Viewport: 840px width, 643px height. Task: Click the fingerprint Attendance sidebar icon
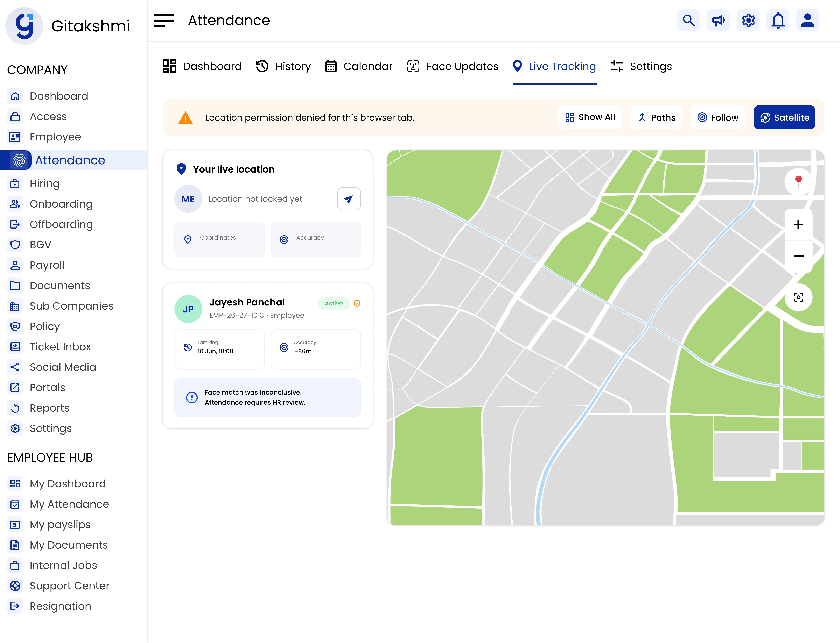[x=19, y=160]
